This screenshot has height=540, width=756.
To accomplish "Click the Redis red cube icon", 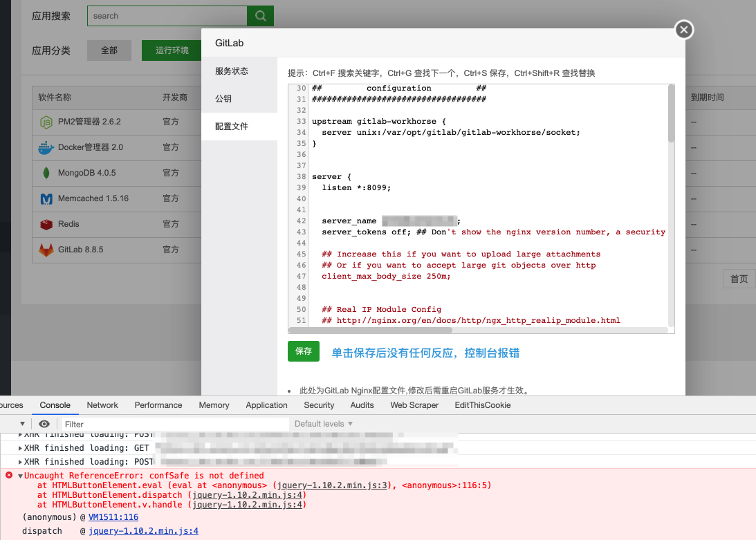I will [46, 224].
